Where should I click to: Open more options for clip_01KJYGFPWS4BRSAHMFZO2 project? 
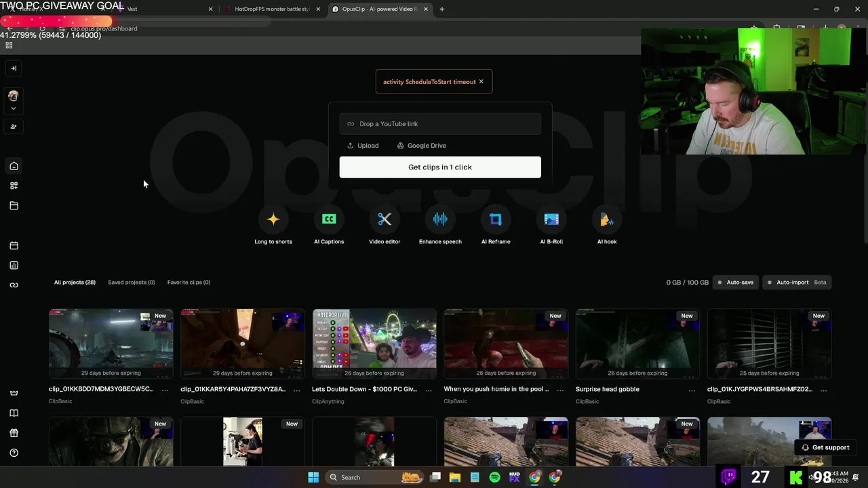click(823, 390)
